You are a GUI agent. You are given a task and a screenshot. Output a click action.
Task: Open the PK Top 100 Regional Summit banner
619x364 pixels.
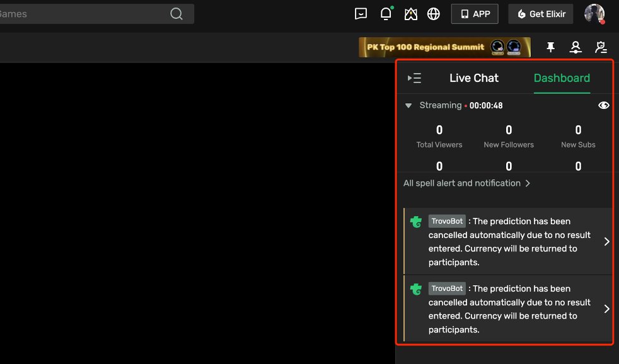click(444, 47)
